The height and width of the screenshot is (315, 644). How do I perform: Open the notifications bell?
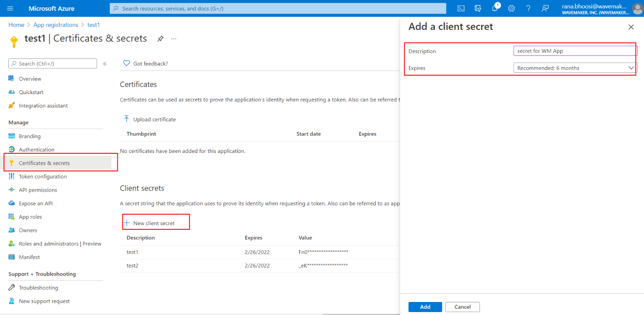[495, 8]
